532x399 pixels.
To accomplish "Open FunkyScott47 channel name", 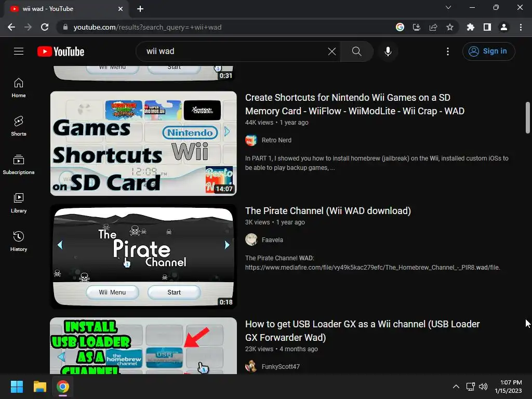I will 281,367.
